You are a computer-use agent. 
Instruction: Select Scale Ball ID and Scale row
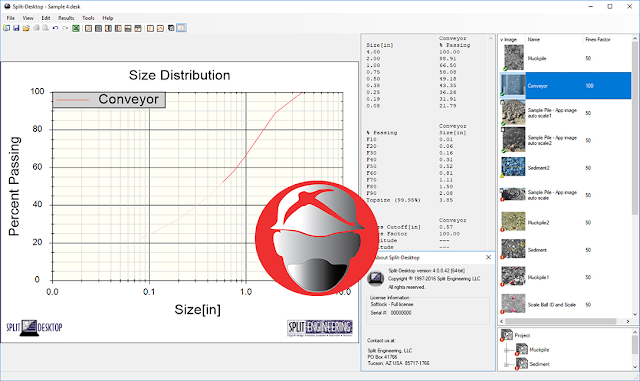click(565, 305)
